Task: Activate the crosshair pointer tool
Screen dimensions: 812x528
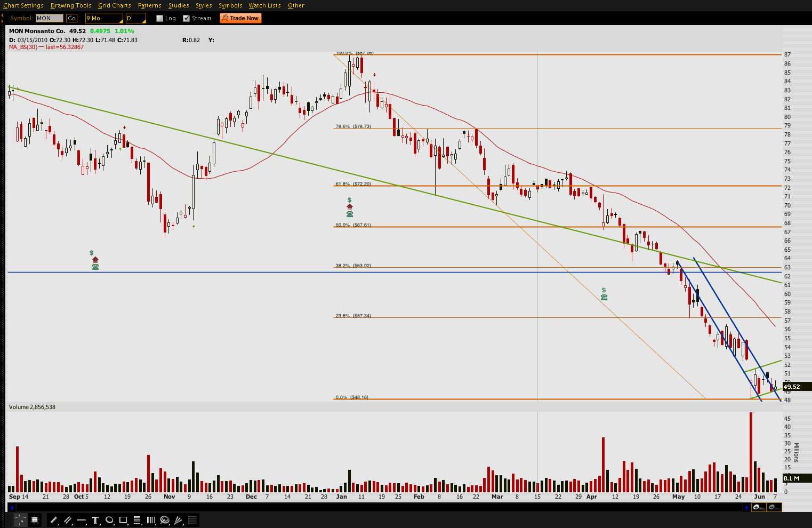Action: tap(20, 520)
